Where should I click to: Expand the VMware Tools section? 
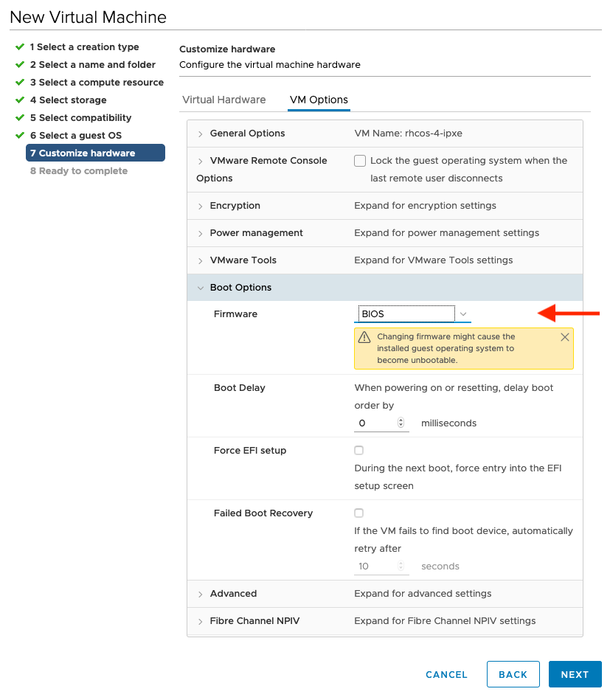[200, 260]
